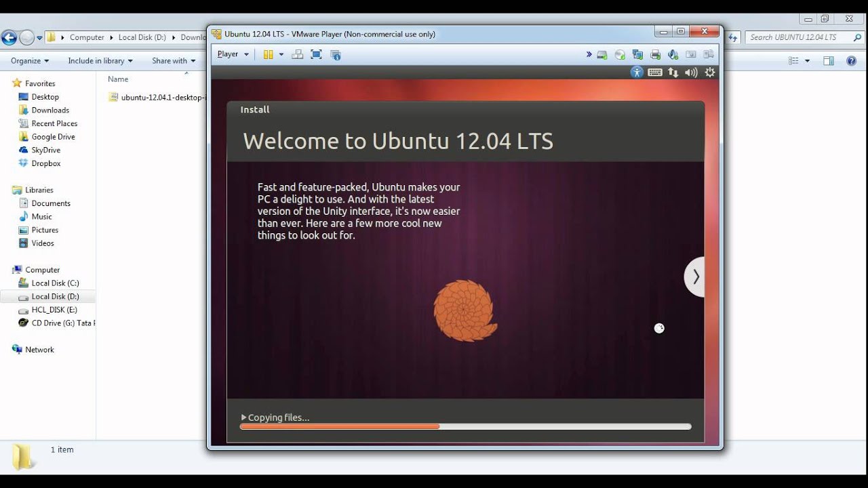Open the Ubuntu network indicator
This screenshot has width=868, height=488.
[673, 72]
